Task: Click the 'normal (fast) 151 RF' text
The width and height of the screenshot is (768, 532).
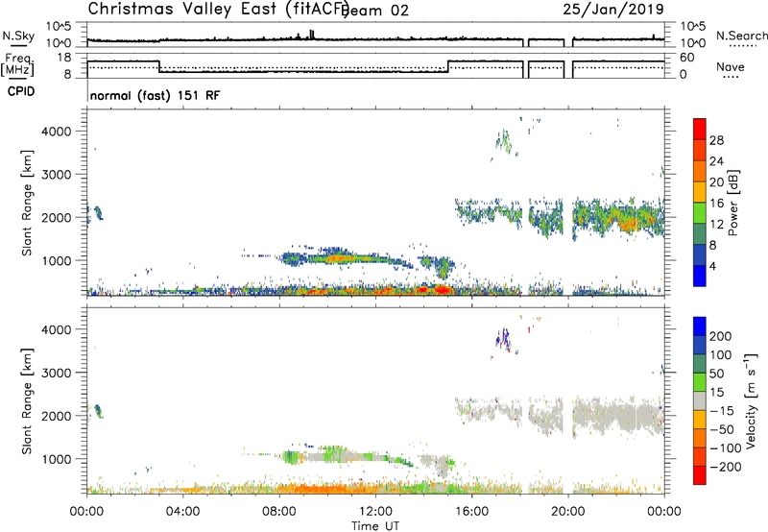Action: coord(156,95)
